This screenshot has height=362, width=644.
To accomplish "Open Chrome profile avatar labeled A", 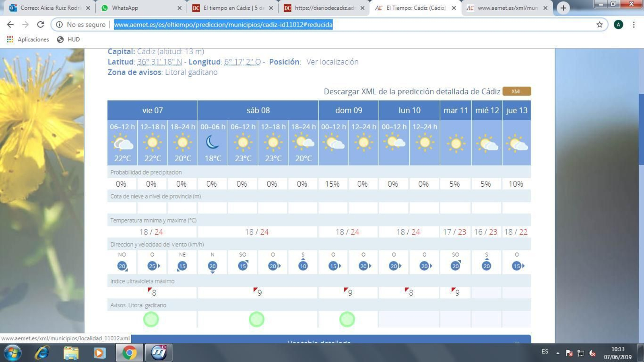I will click(619, 25).
